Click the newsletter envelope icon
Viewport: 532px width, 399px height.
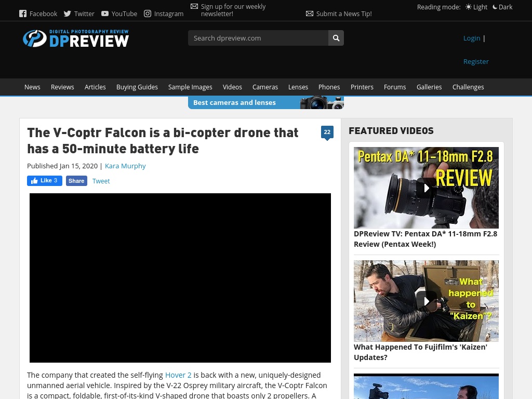pos(194,6)
